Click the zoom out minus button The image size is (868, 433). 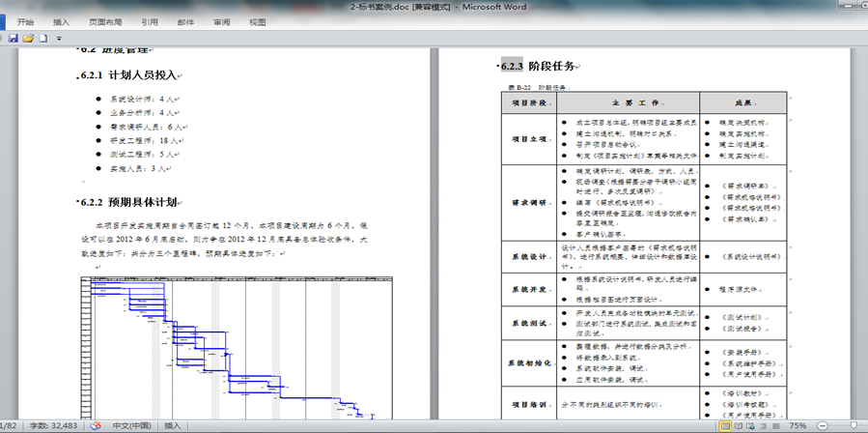coord(822,426)
